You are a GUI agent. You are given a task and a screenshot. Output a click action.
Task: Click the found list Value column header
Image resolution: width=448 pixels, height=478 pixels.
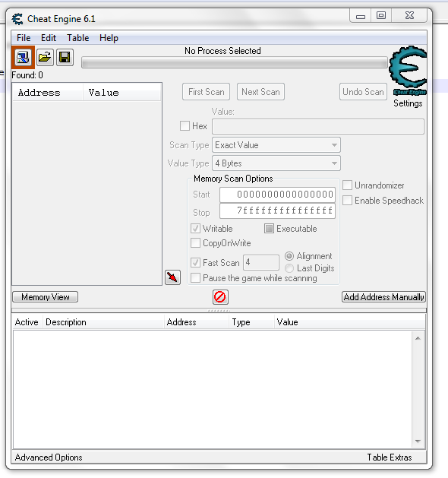click(121, 93)
